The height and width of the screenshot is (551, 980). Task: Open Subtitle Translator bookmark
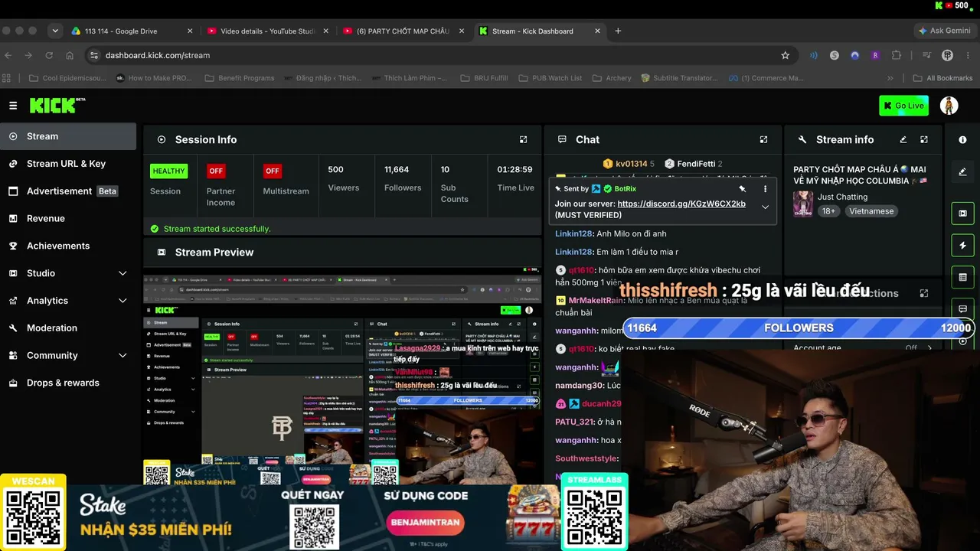pyautogui.click(x=680, y=78)
